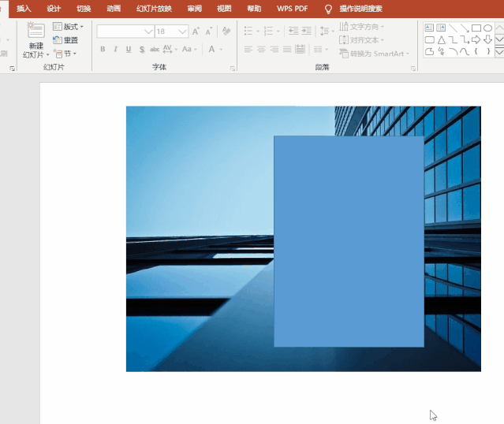
Task: Select the oval shape in shapes gallery
Action: tap(488, 28)
